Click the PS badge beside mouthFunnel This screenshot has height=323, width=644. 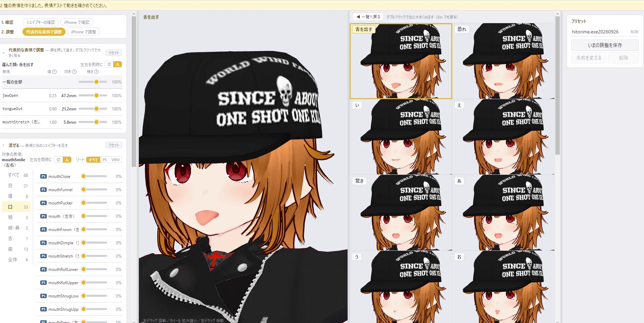(x=43, y=190)
